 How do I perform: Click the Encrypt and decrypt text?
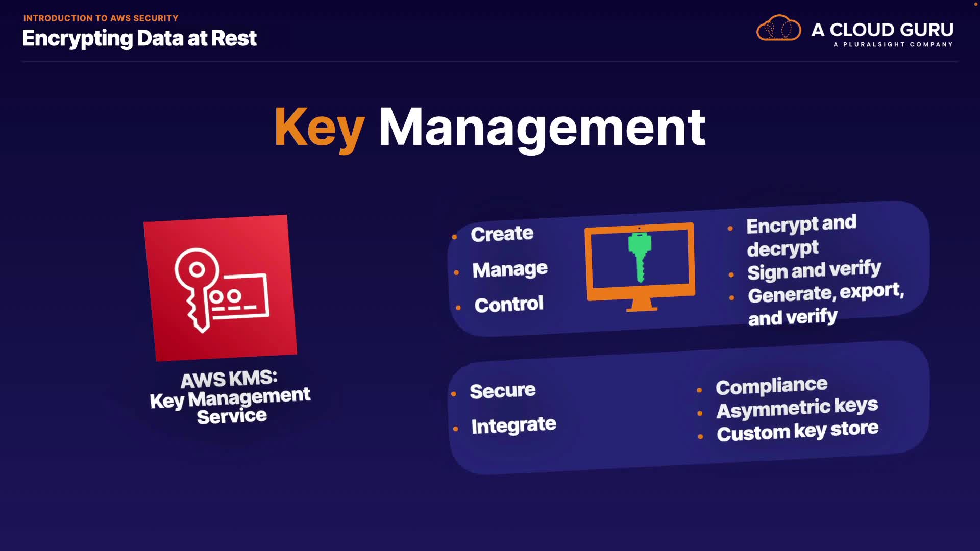(800, 236)
